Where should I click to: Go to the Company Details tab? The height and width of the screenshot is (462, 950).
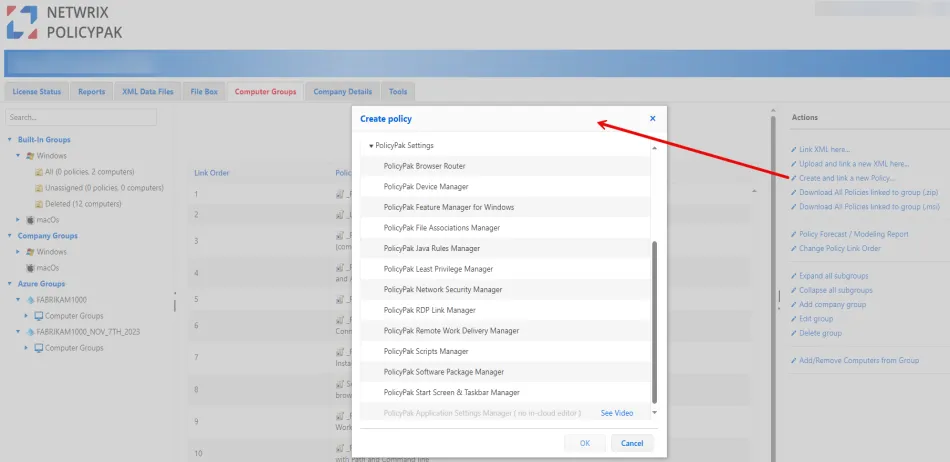[342, 92]
